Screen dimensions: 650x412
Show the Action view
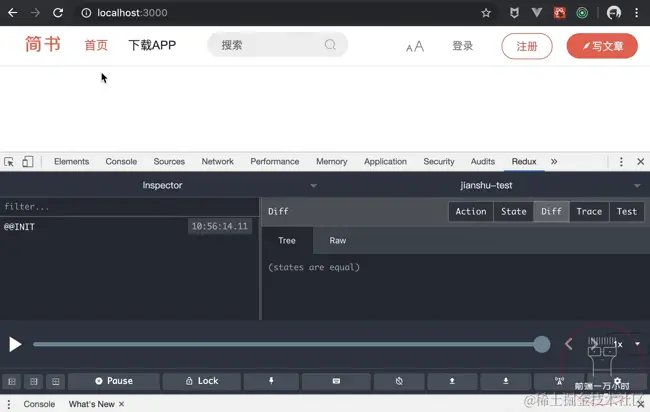pyautogui.click(x=471, y=211)
